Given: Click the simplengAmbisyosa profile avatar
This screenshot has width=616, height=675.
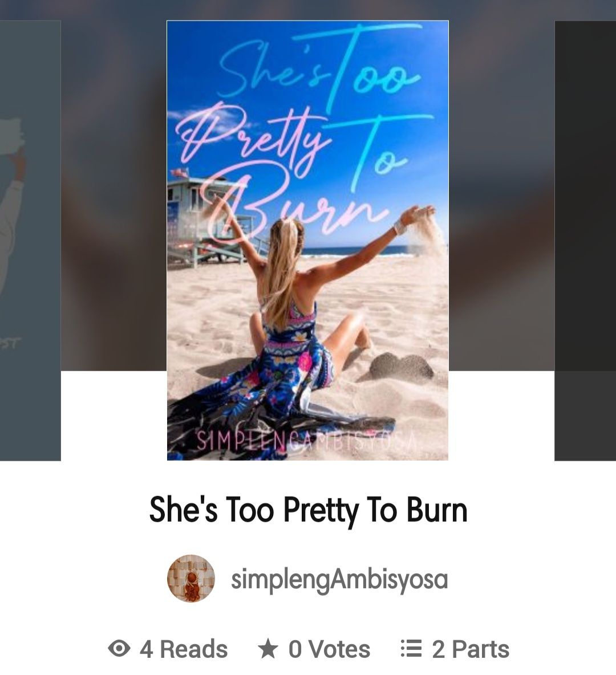Looking at the screenshot, I should point(191,578).
